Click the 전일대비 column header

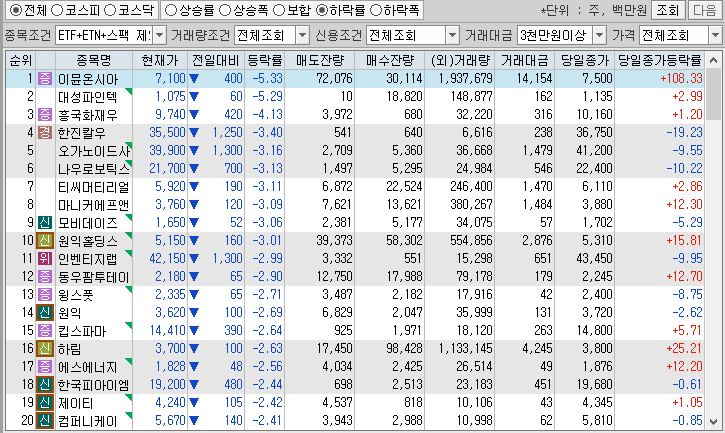(216, 60)
